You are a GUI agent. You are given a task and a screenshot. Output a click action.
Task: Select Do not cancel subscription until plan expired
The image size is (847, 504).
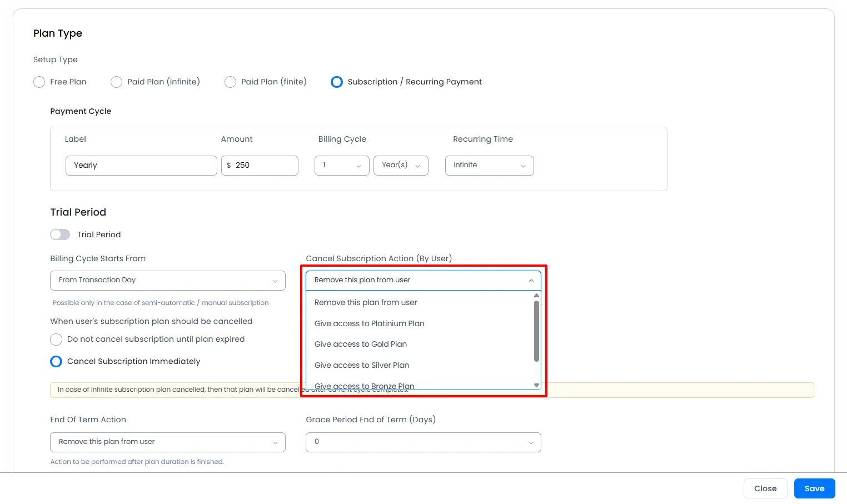click(56, 340)
